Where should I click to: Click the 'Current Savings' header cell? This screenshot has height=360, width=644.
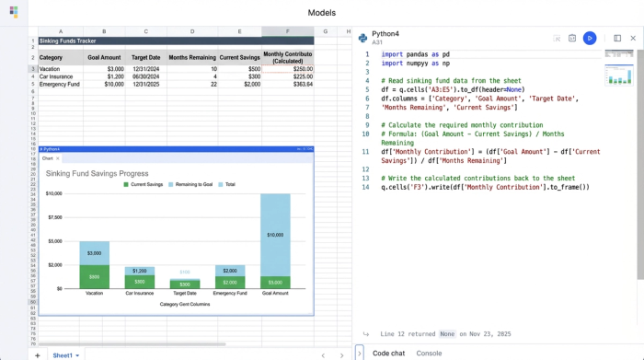tap(240, 57)
